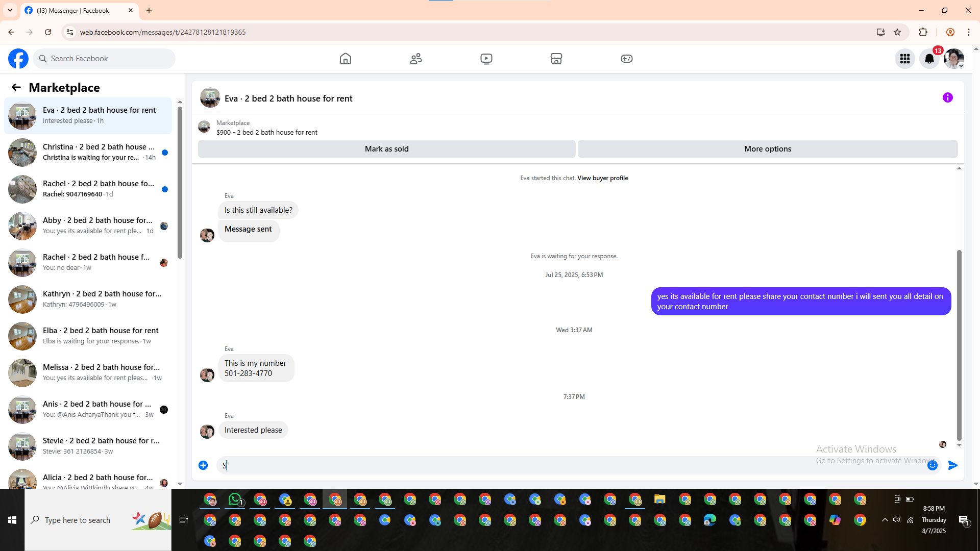Reload the page with refresh icon
The image size is (980, 551).
point(48,32)
